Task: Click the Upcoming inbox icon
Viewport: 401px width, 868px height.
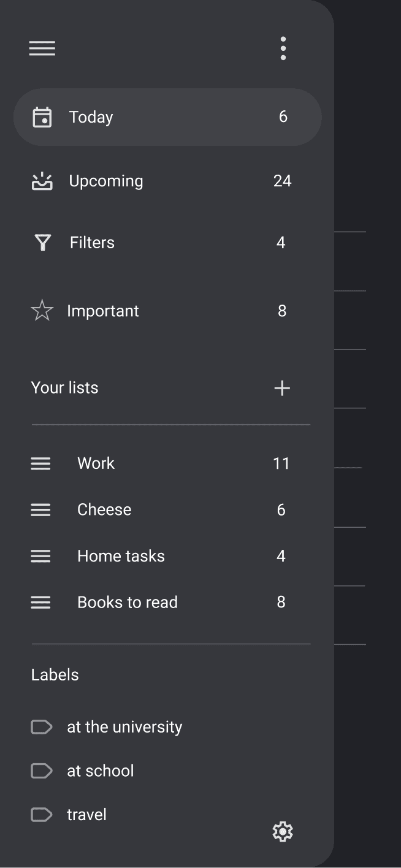Action: tap(42, 181)
